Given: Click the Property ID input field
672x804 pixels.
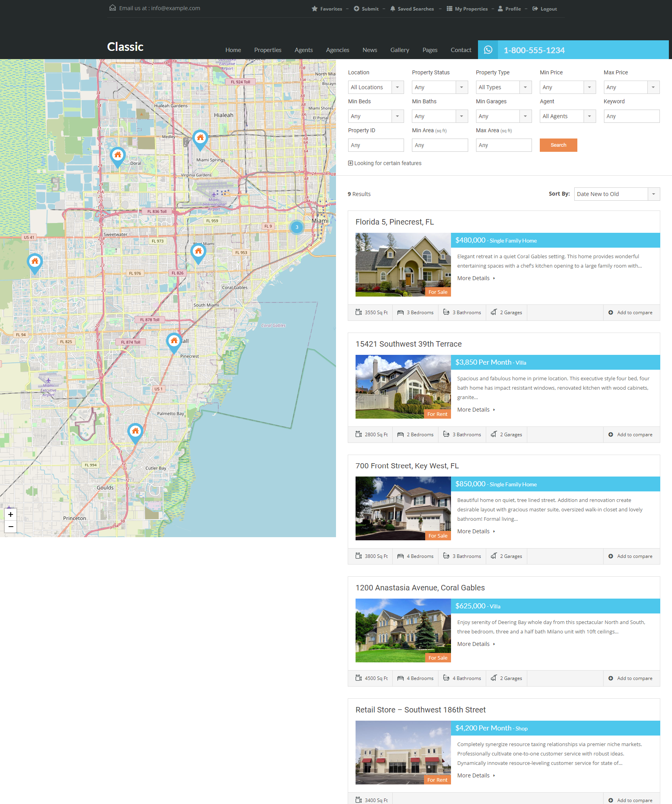Looking at the screenshot, I should (x=376, y=145).
